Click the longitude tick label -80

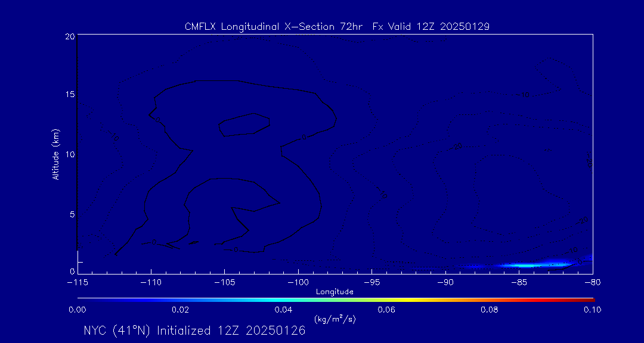pyautogui.click(x=592, y=283)
